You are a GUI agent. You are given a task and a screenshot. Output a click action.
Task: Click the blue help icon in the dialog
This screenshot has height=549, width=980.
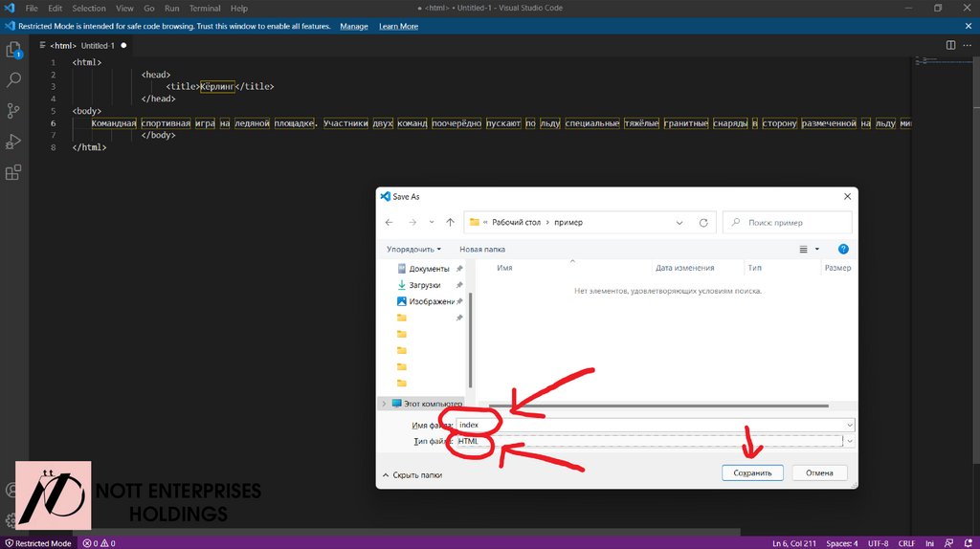coord(843,249)
